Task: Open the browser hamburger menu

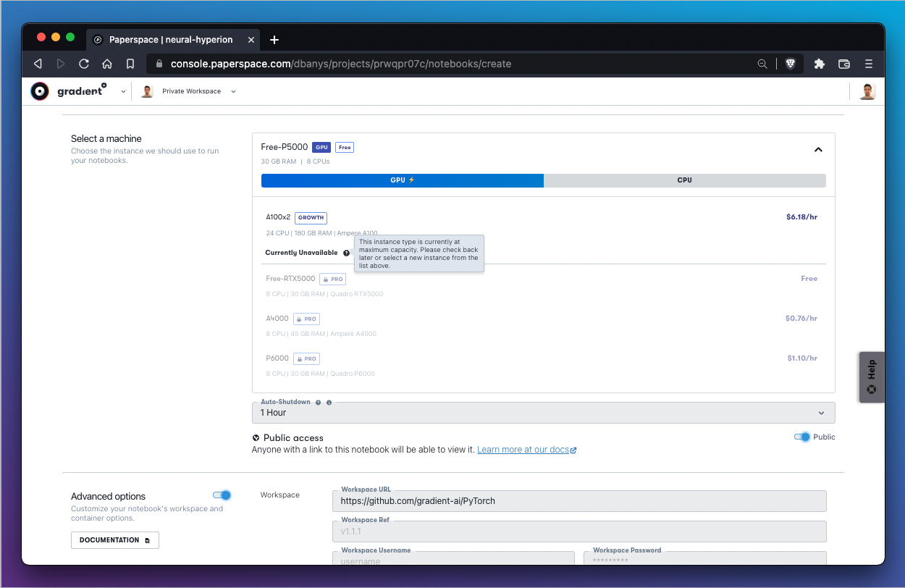Action: 869,64
